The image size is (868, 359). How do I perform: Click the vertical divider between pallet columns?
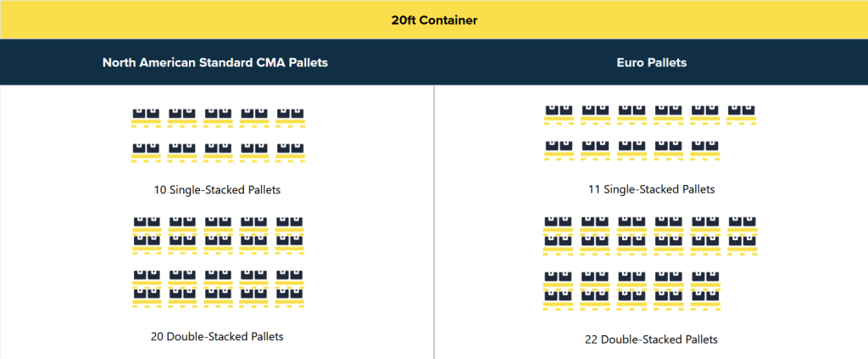[x=434, y=221]
